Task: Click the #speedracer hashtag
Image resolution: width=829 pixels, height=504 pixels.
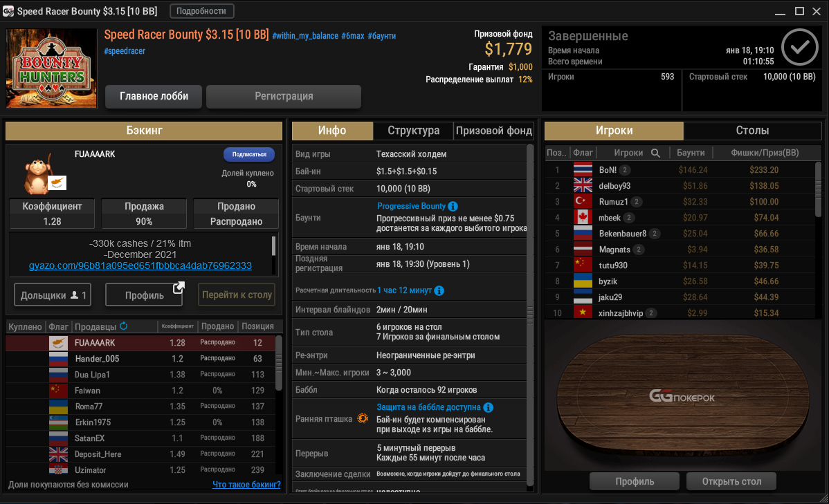Action: pyautogui.click(x=125, y=50)
